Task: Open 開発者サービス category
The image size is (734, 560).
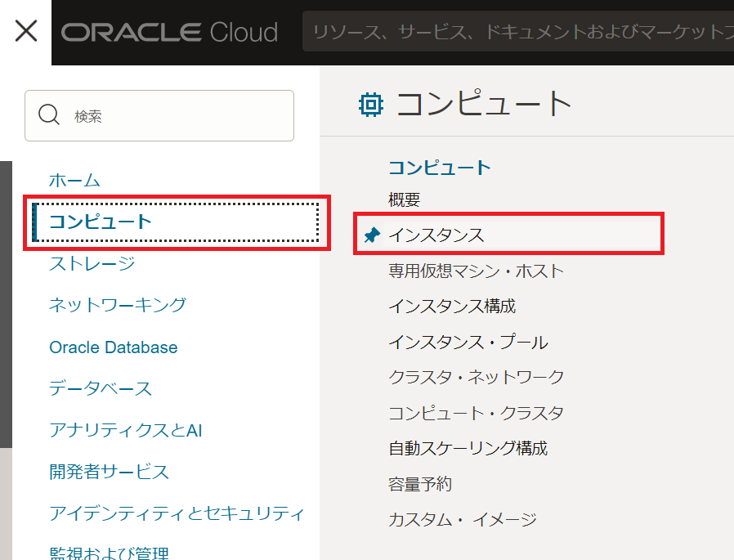Action: (109, 472)
